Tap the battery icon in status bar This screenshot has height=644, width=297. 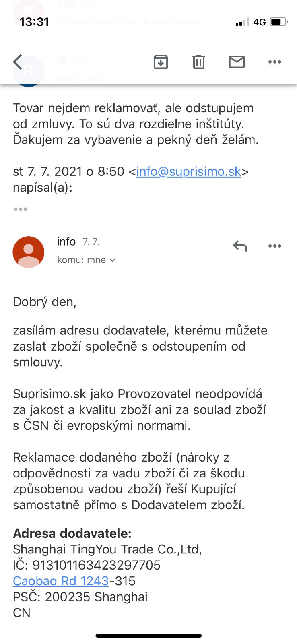coord(278,22)
